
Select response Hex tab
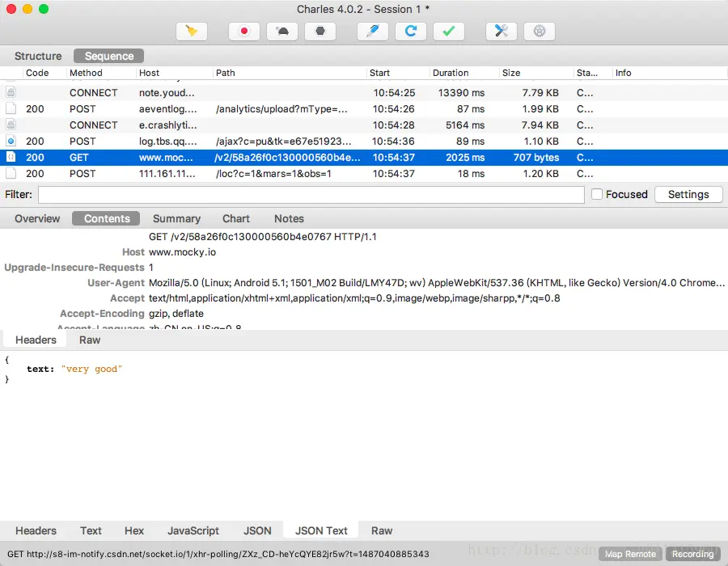[x=134, y=530]
